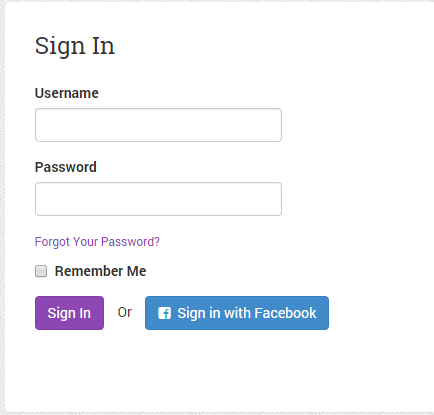Place cursor in the box under Password
The height and width of the screenshot is (415, 434).
158,199
